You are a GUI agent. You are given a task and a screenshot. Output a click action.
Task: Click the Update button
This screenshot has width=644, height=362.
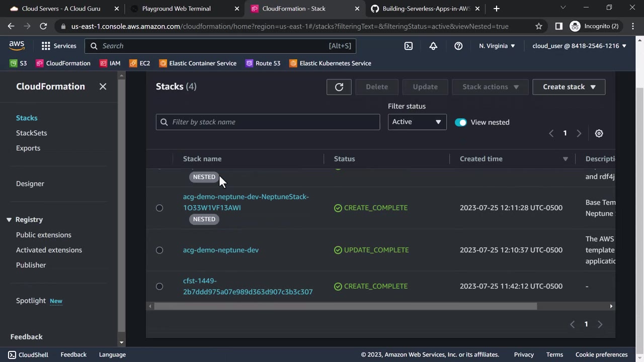click(x=425, y=86)
